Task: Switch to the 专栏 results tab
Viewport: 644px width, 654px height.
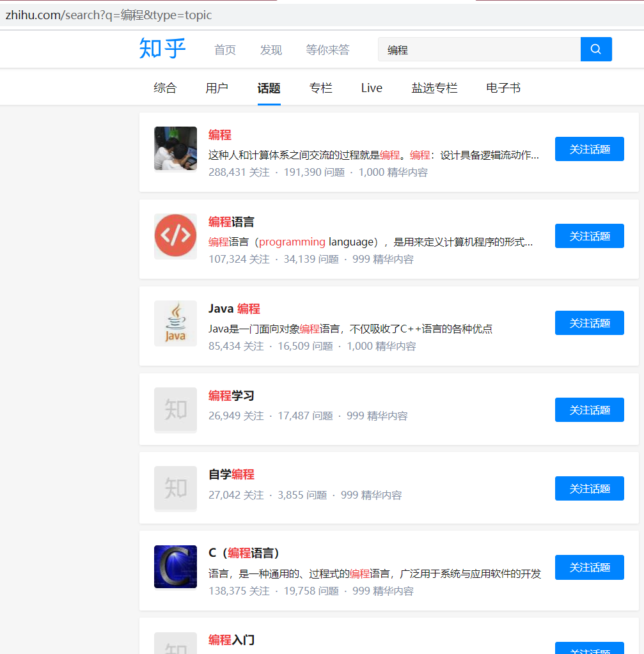Action: (x=320, y=88)
